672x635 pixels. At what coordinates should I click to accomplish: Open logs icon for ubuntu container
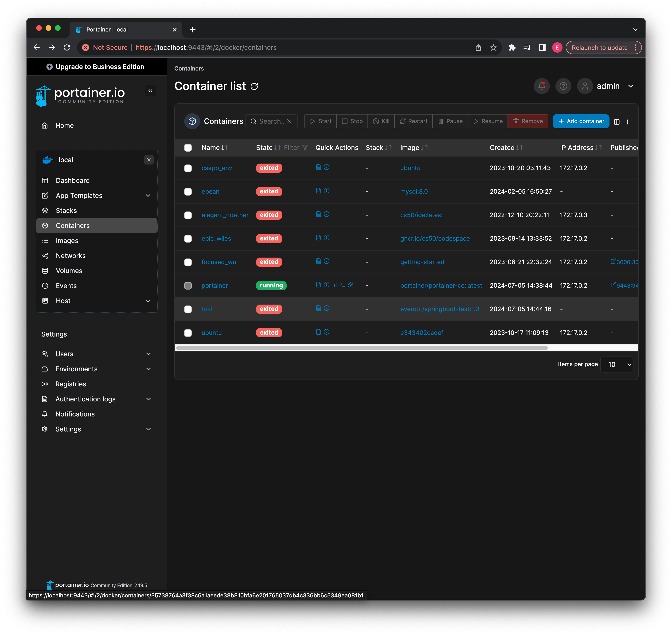point(318,332)
